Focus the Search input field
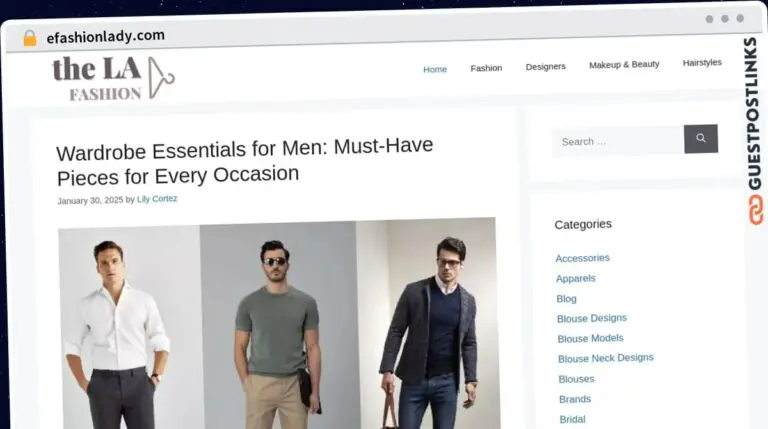Viewport: 768px width, 429px height. (618, 142)
